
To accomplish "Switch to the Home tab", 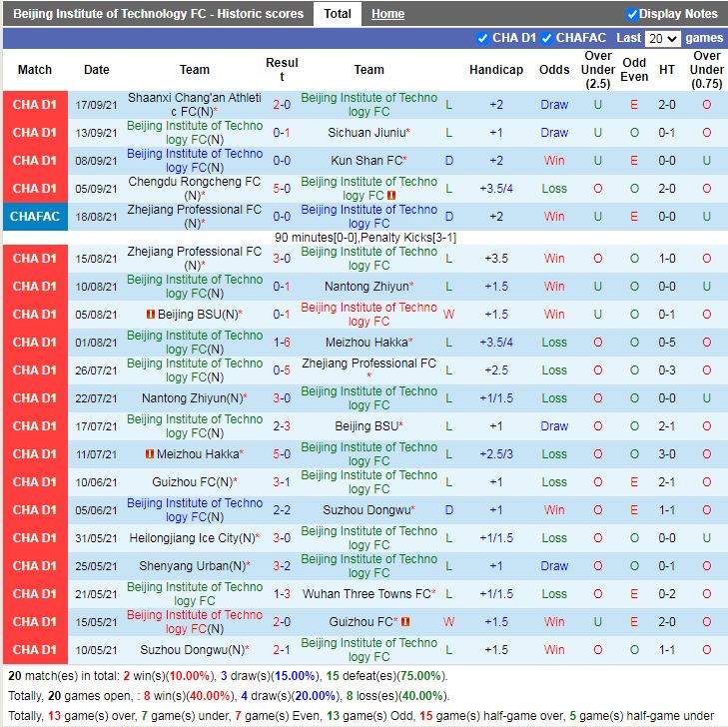I will [x=387, y=14].
